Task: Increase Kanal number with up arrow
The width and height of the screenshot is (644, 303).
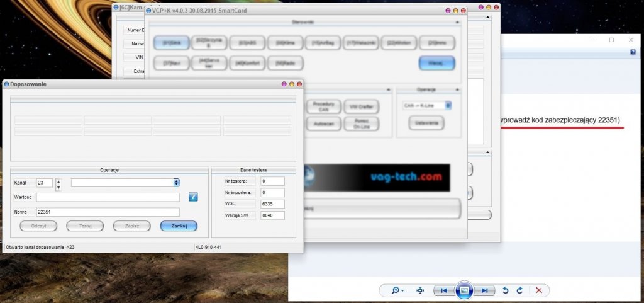Action: (x=58, y=181)
